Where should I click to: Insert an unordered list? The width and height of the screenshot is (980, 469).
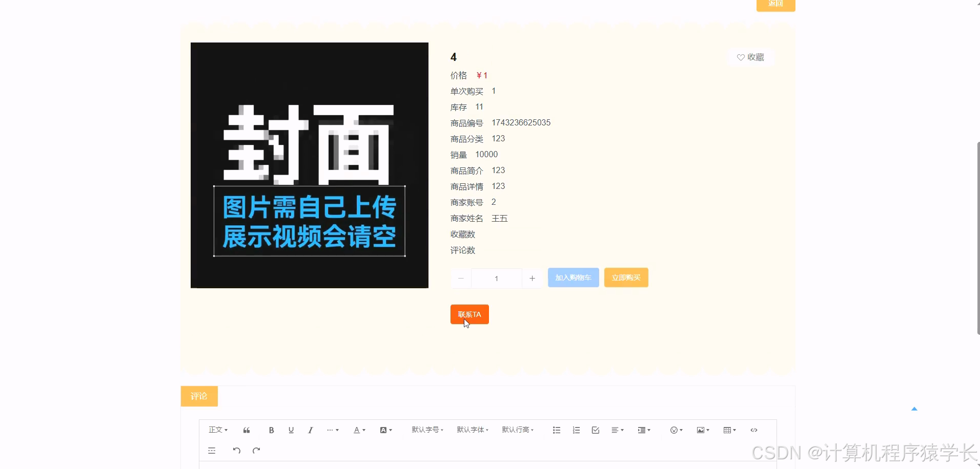click(556, 430)
